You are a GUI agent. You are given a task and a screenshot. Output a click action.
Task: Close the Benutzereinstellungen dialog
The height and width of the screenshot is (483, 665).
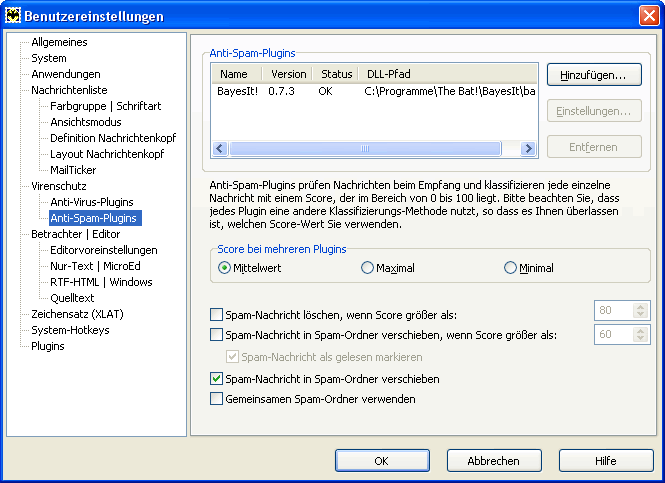click(649, 16)
